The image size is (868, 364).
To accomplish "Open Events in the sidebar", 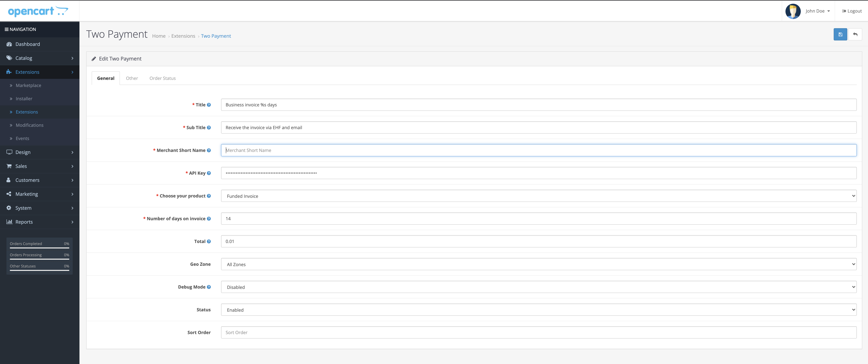I will click(22, 138).
